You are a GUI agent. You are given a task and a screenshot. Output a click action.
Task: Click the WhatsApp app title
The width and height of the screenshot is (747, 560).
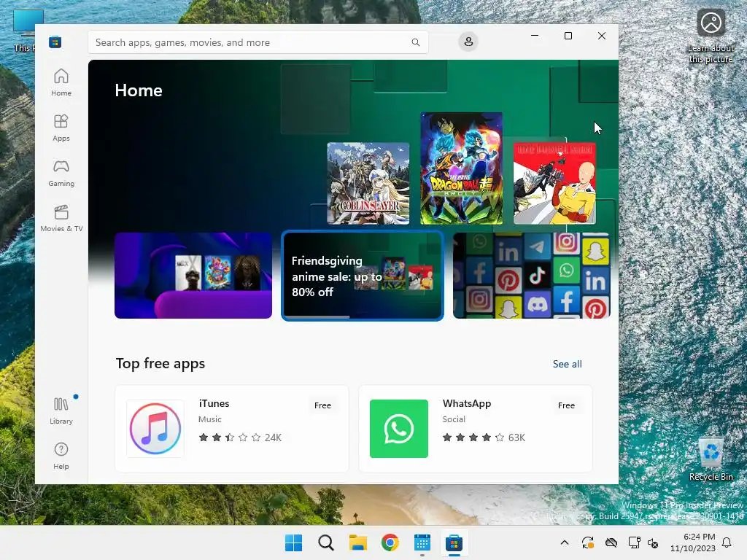click(x=466, y=403)
